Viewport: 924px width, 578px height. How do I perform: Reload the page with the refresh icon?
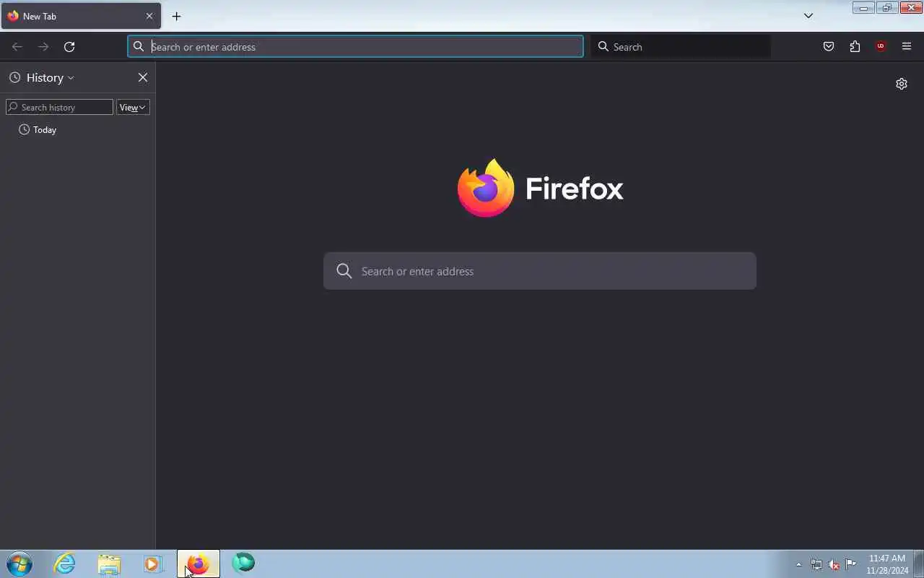pos(69,47)
